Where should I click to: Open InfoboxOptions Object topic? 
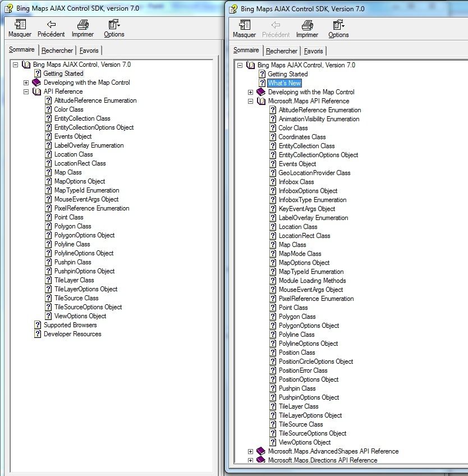308,191
